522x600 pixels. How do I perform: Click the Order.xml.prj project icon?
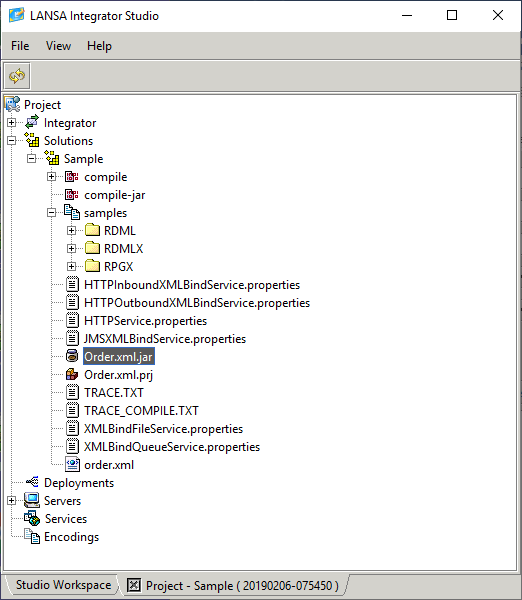click(72, 374)
